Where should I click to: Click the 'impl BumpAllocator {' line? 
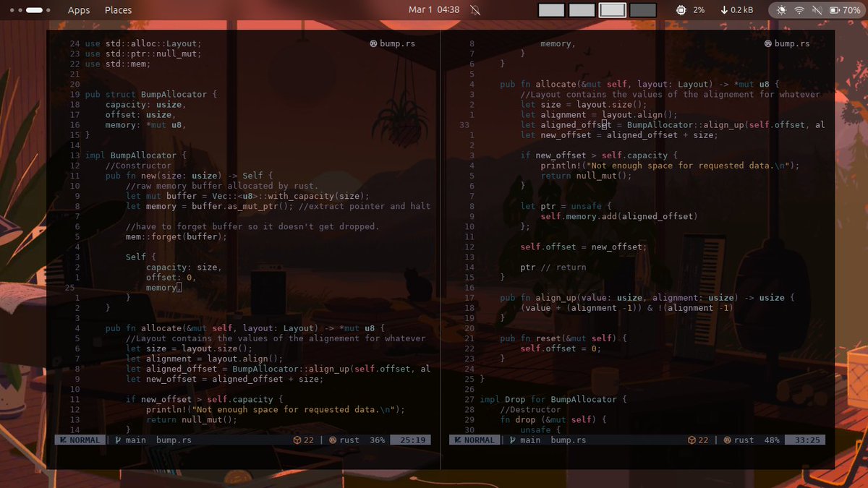point(135,155)
